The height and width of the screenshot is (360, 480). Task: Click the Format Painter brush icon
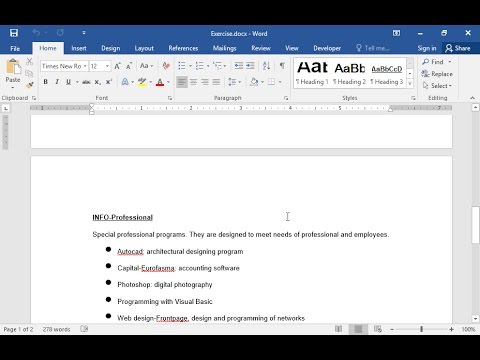tap(29, 86)
